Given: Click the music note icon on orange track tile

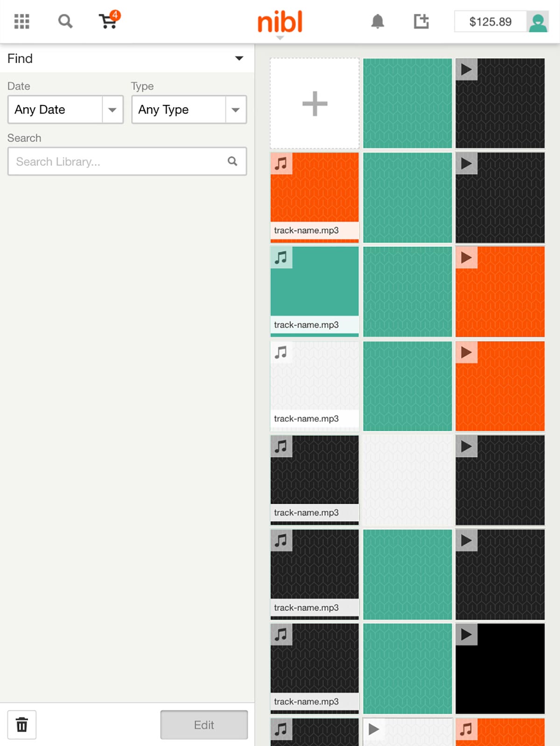Looking at the screenshot, I should pyautogui.click(x=281, y=163).
